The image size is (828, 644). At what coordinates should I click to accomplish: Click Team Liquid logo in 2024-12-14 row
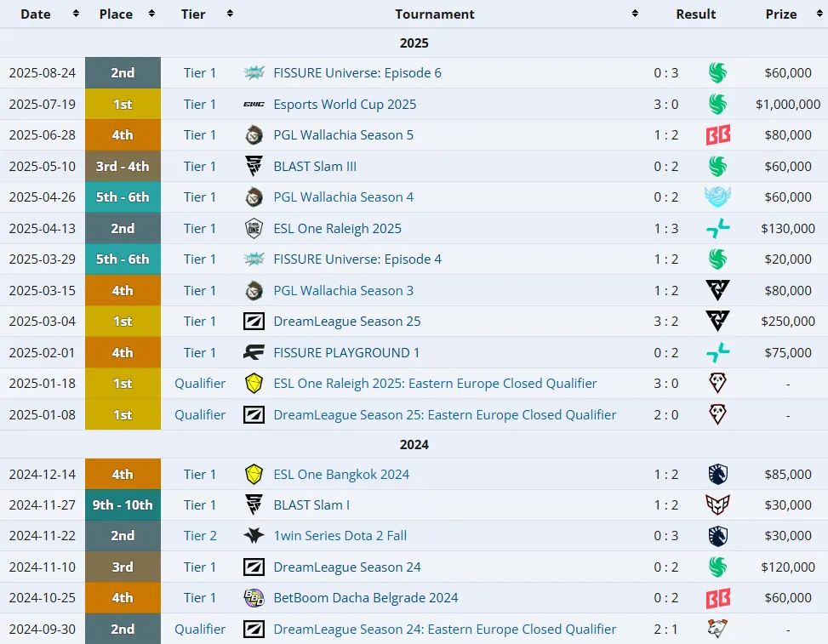[717, 475]
